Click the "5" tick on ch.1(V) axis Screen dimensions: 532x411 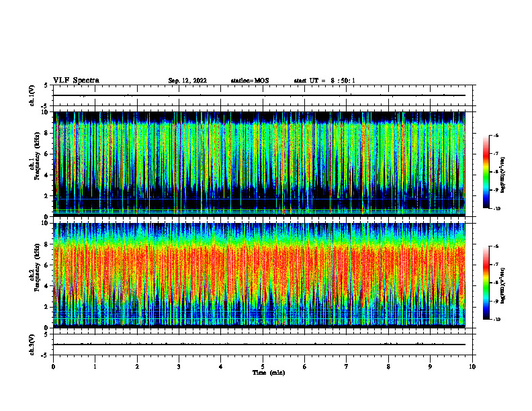47,86
